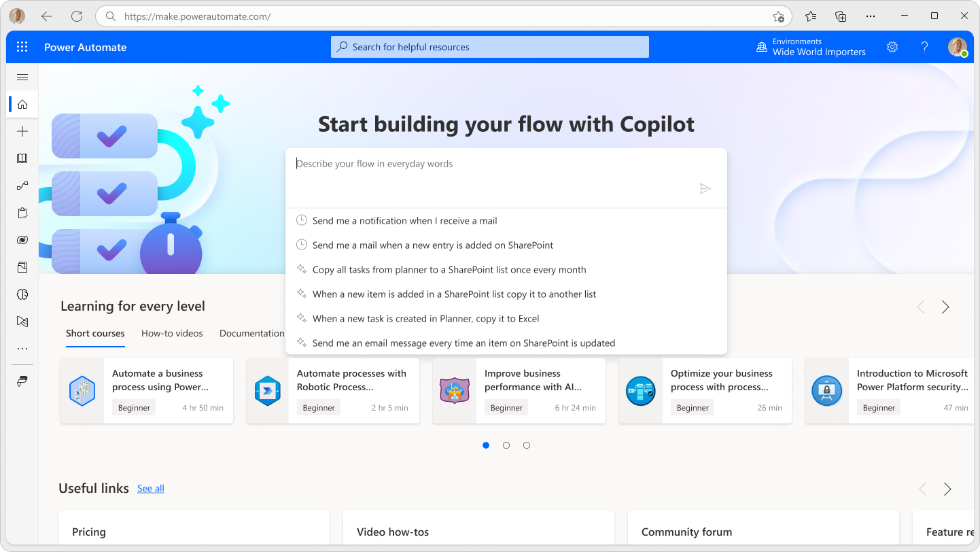Open 'Introduction to Microsoft Power Platform security' course
980x552 pixels.
click(890, 391)
